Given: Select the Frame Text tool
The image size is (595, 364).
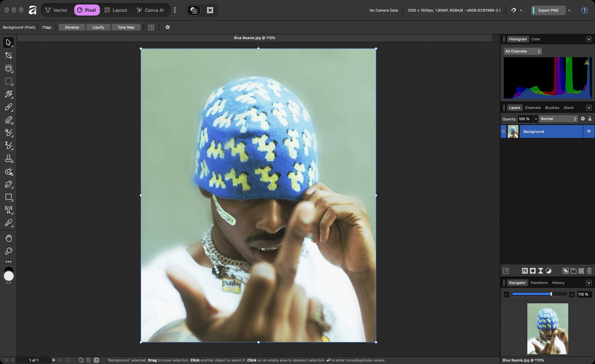Looking at the screenshot, I should (8, 210).
